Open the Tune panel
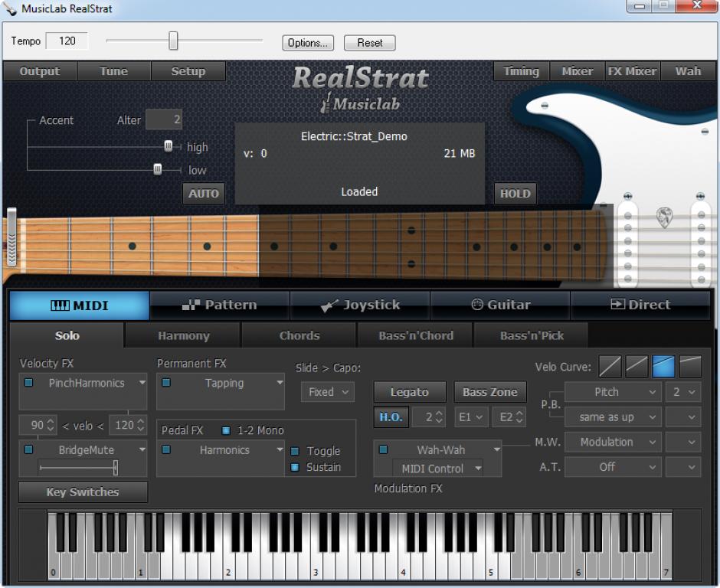720x588 pixels. pyautogui.click(x=114, y=71)
